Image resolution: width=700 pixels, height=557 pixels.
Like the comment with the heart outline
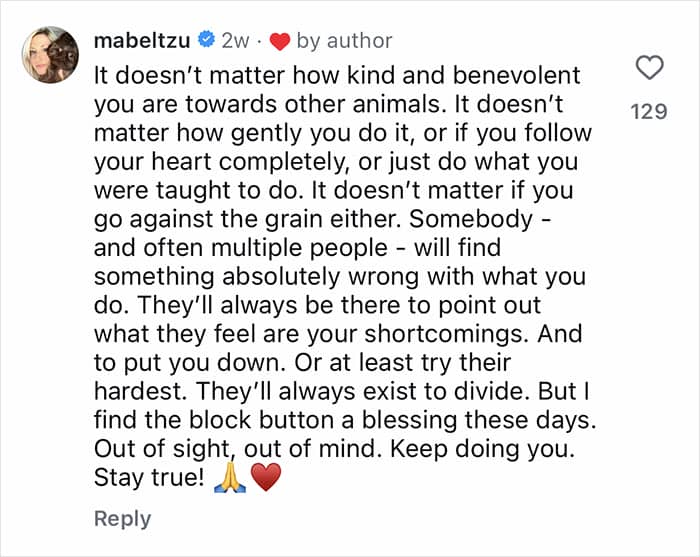pos(649,68)
